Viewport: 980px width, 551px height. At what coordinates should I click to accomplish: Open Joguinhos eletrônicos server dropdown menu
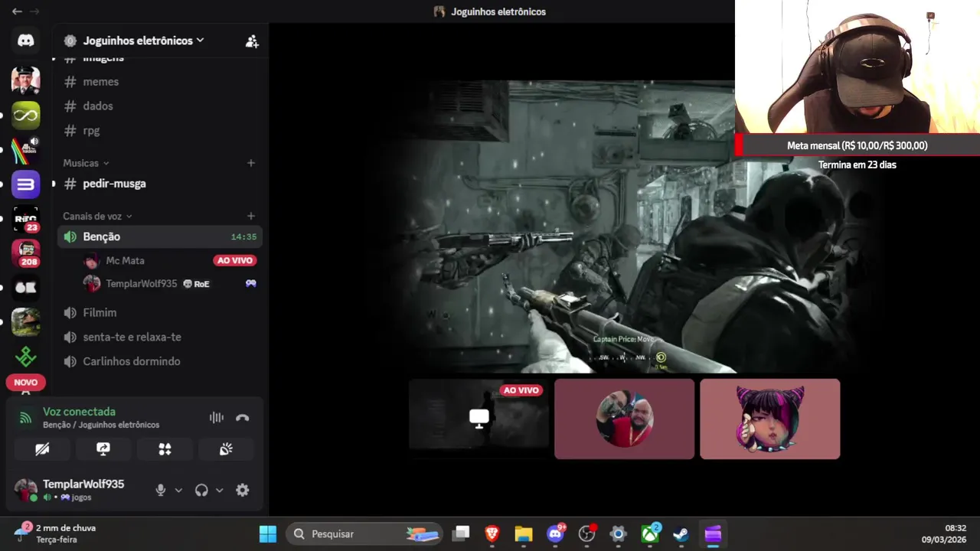point(144,41)
